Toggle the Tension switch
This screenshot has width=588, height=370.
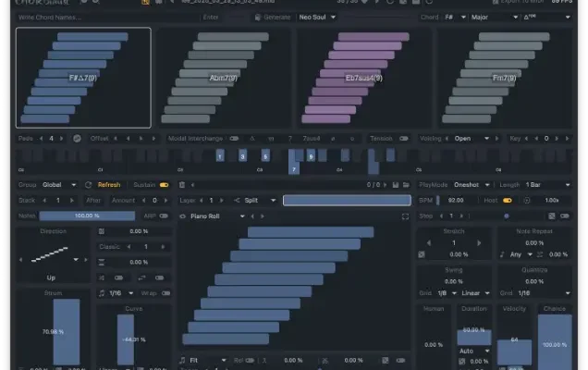coord(402,138)
